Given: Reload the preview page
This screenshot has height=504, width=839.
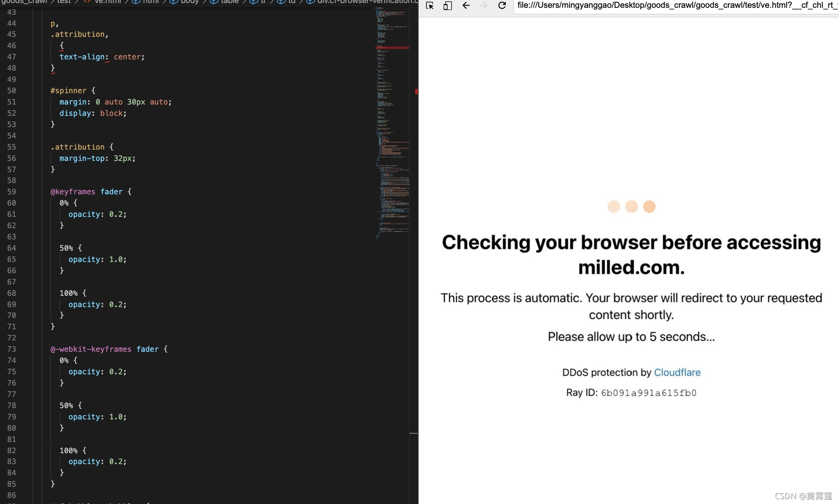Looking at the screenshot, I should (502, 6).
